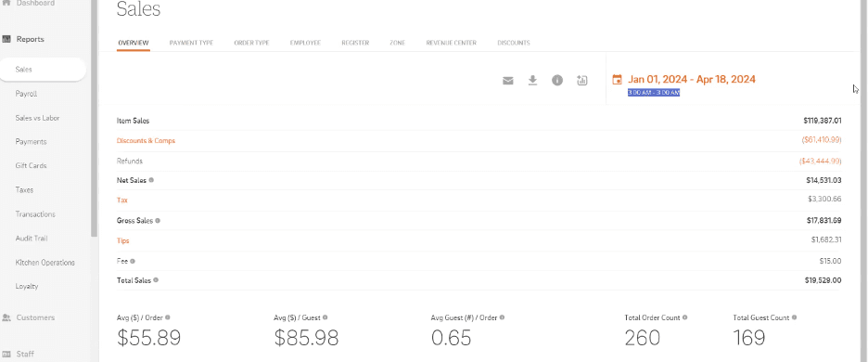Open the calendar date picker icon
The width and height of the screenshot is (868, 362).
(617, 79)
